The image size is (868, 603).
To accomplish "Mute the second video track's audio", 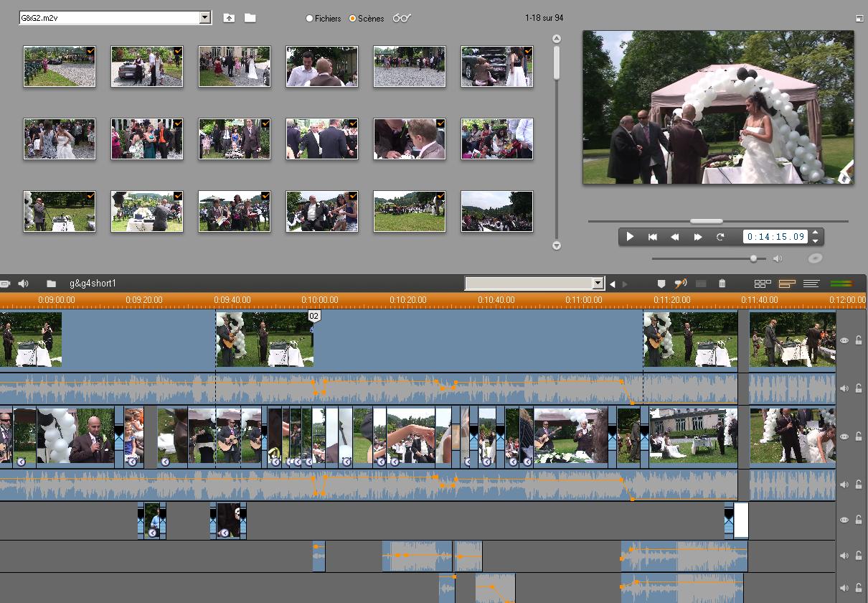I will pyautogui.click(x=844, y=485).
